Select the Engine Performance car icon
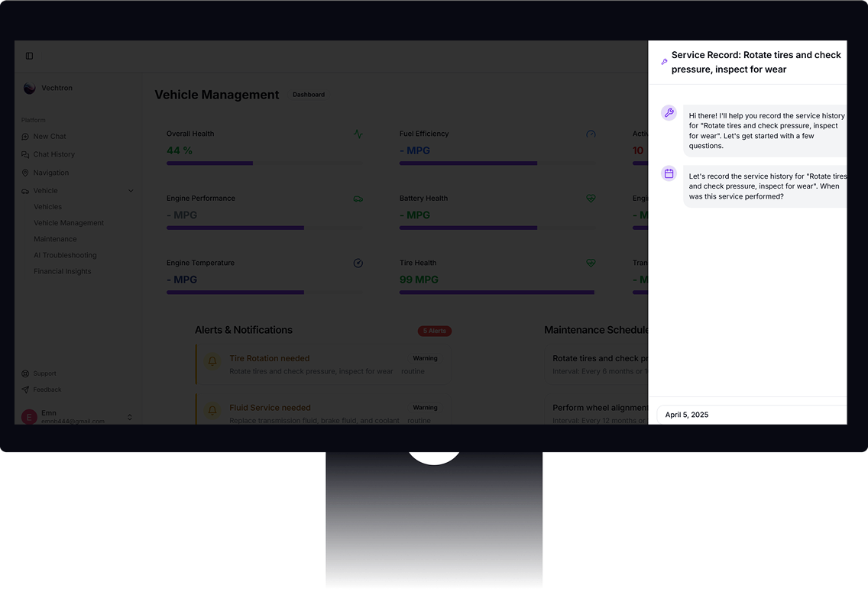Screen dimensions: 868x598 pyautogui.click(x=358, y=199)
